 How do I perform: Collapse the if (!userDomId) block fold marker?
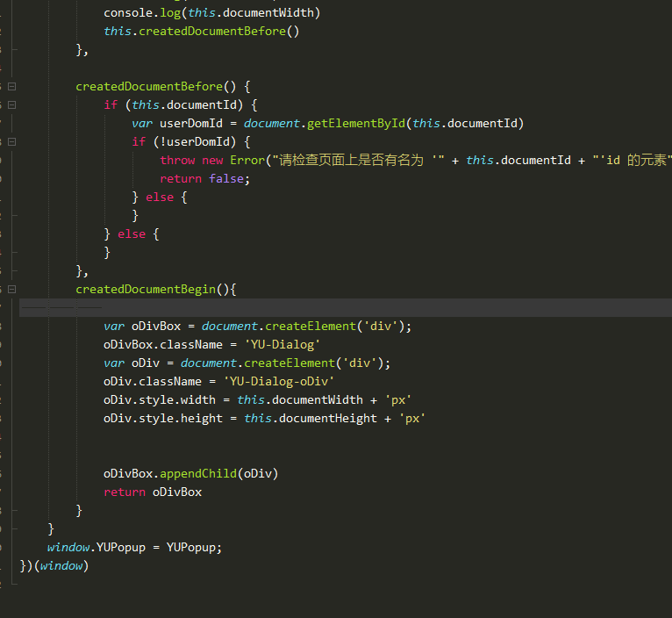click(12, 142)
